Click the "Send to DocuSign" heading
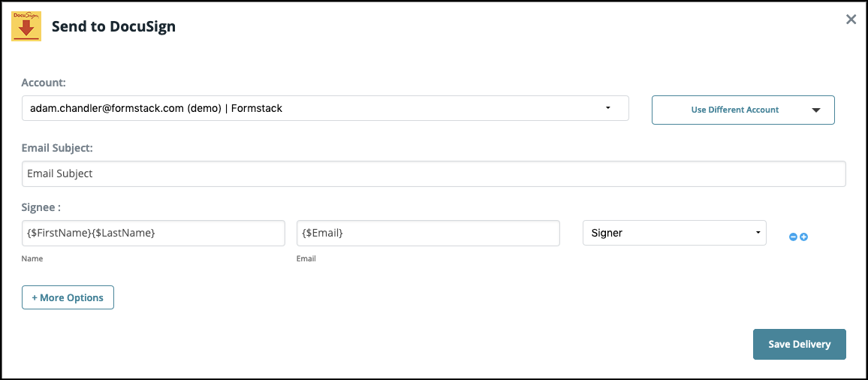The height and width of the screenshot is (380, 868). pyautogui.click(x=113, y=27)
